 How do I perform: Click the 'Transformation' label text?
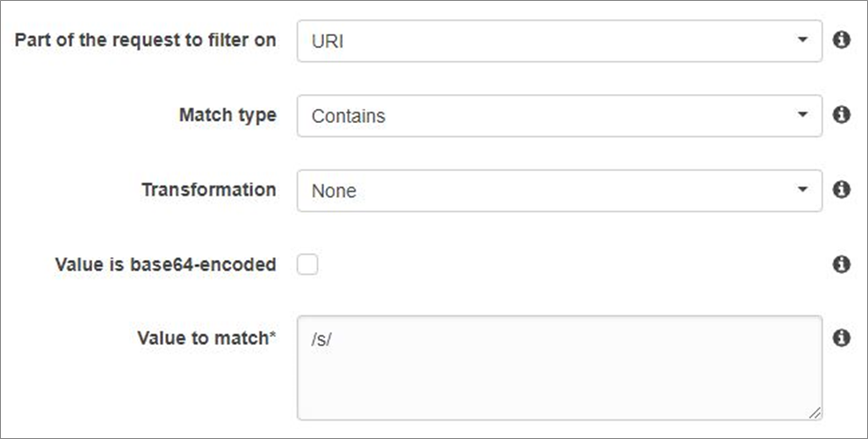coord(209,190)
